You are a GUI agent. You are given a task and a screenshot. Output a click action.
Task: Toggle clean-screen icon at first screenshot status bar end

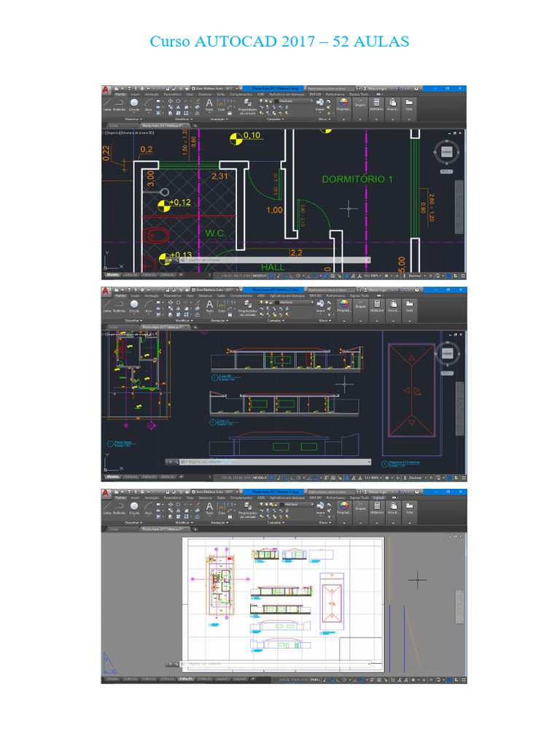point(456,275)
